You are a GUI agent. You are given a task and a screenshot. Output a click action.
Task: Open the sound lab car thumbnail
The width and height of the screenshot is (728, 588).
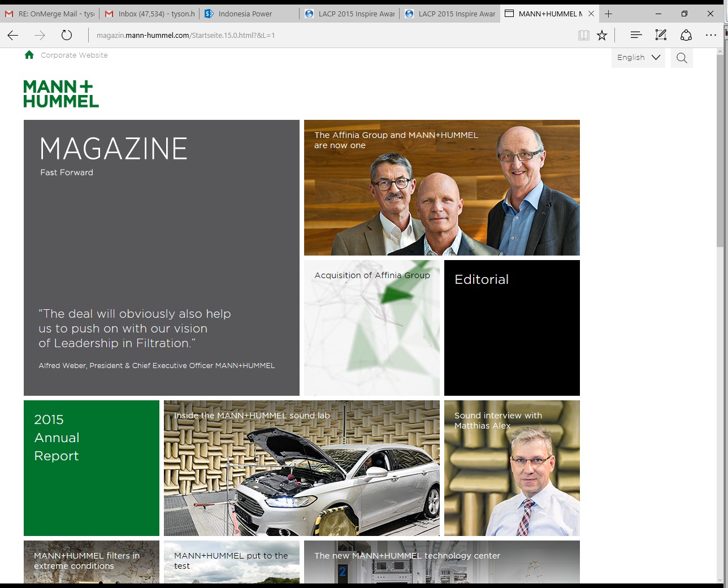click(301, 468)
